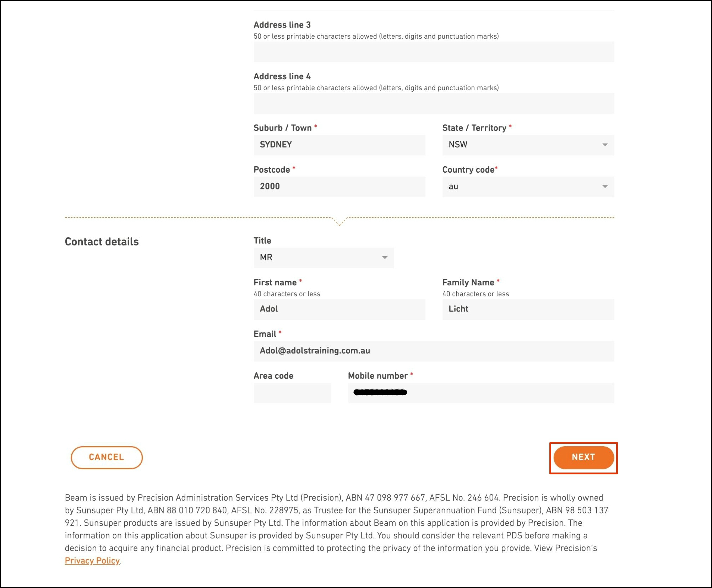Click the "Contact details" section heading
712x588 pixels.
coord(102,242)
